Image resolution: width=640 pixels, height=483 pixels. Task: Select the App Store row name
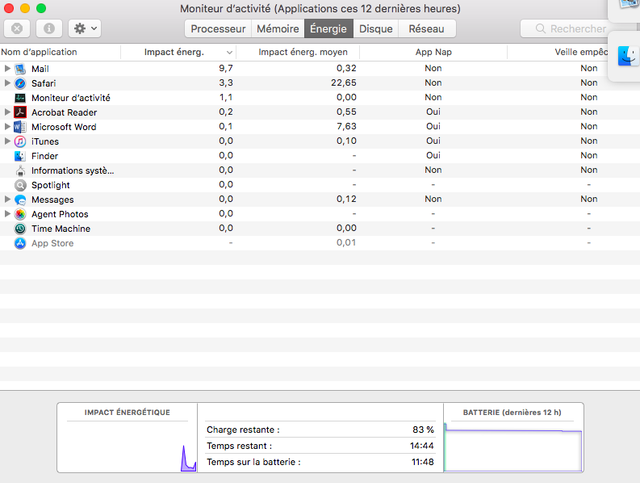pos(53,243)
